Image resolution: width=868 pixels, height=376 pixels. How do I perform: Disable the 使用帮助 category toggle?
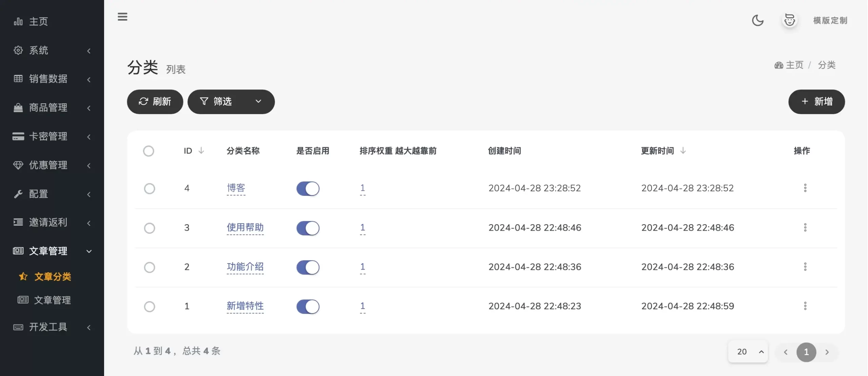tap(307, 228)
